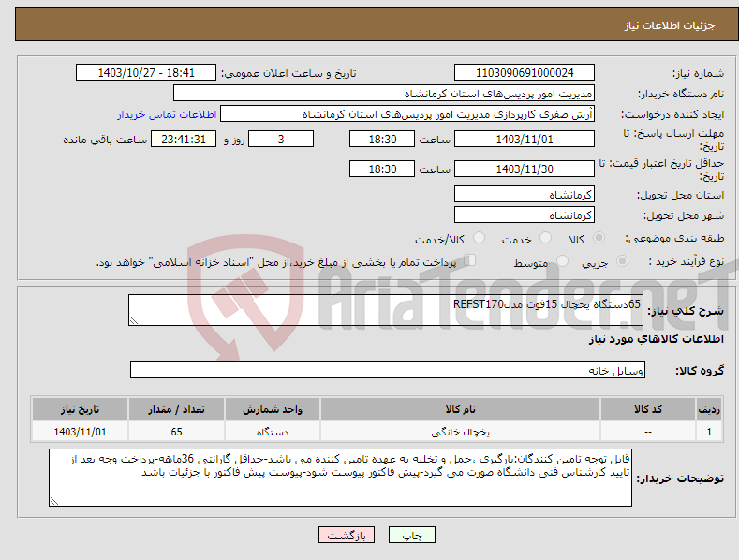739x560 pixels.
Task: Click the یخچال خانگی item cell
Action: coord(460,432)
